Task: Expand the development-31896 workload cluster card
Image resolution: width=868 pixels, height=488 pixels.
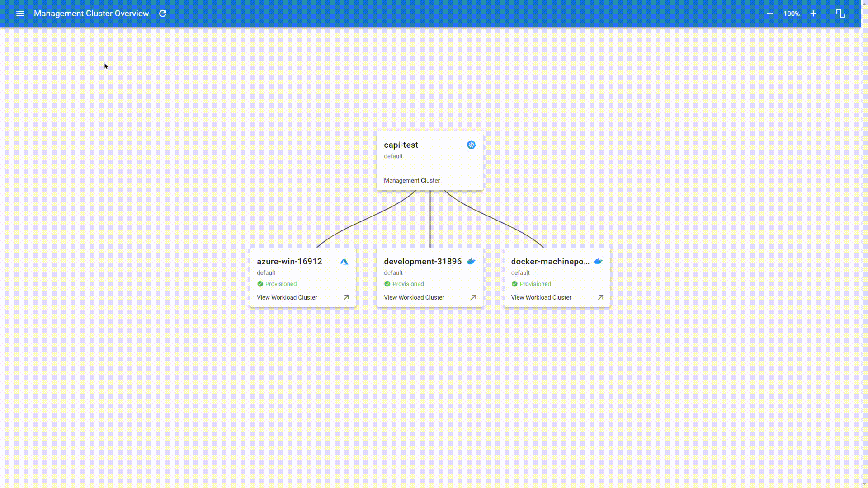Action: [x=473, y=297]
